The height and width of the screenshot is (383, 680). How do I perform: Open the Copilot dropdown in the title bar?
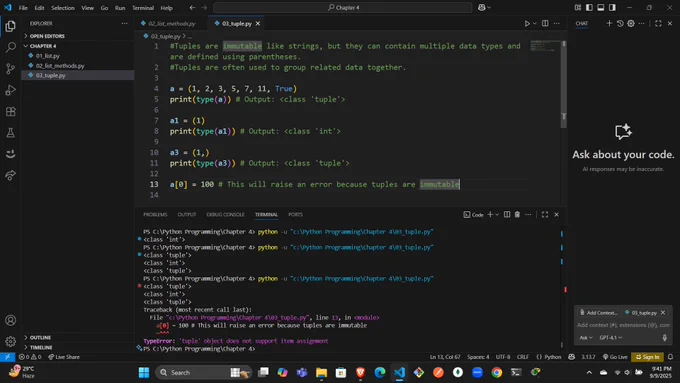(489, 7)
